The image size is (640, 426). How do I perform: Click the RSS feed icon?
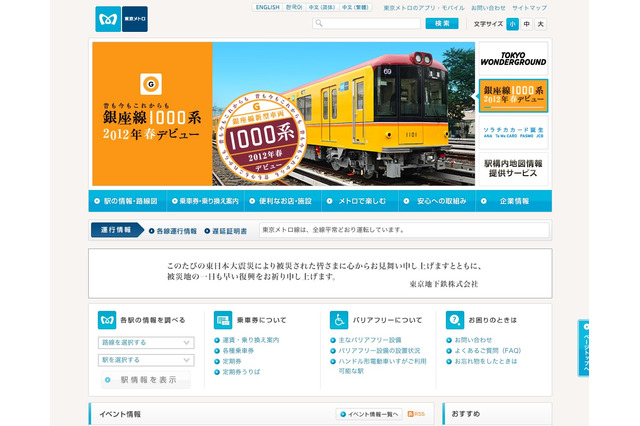point(416,414)
